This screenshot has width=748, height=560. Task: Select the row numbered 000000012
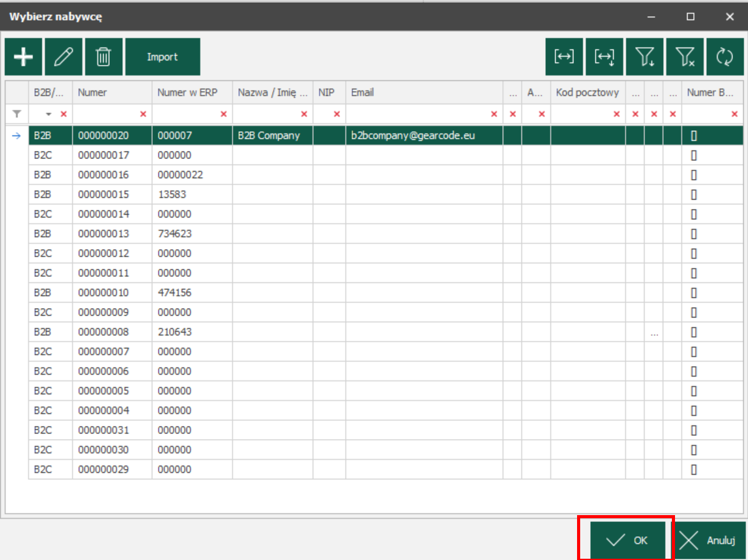click(x=386, y=253)
